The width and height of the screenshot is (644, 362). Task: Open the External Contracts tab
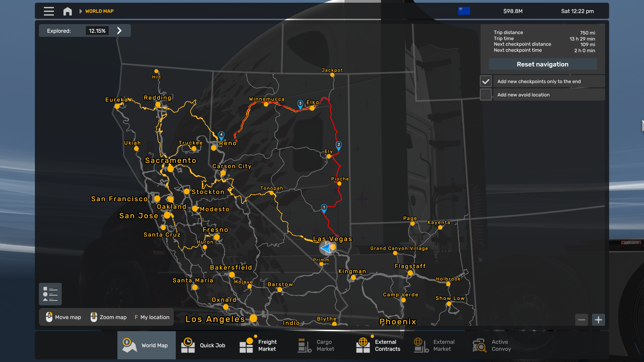pyautogui.click(x=379, y=345)
